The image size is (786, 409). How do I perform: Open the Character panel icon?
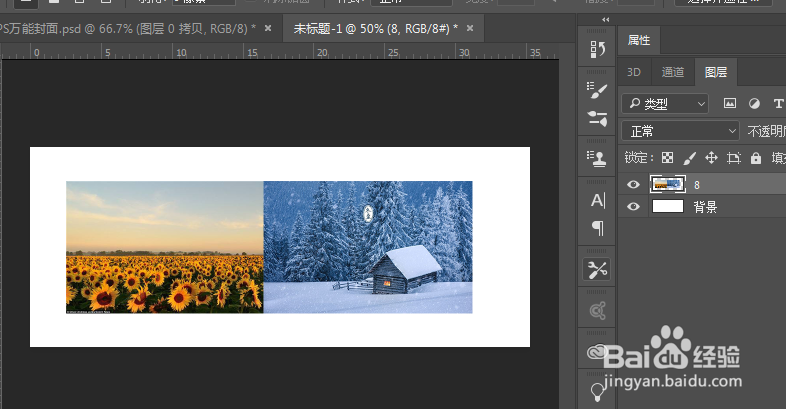597,200
